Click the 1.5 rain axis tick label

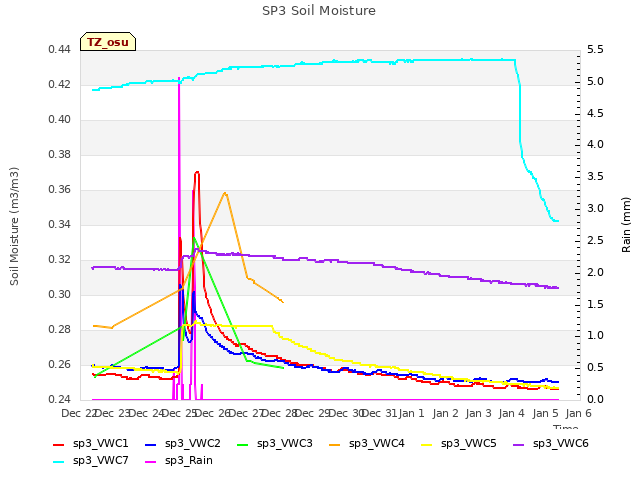click(595, 304)
